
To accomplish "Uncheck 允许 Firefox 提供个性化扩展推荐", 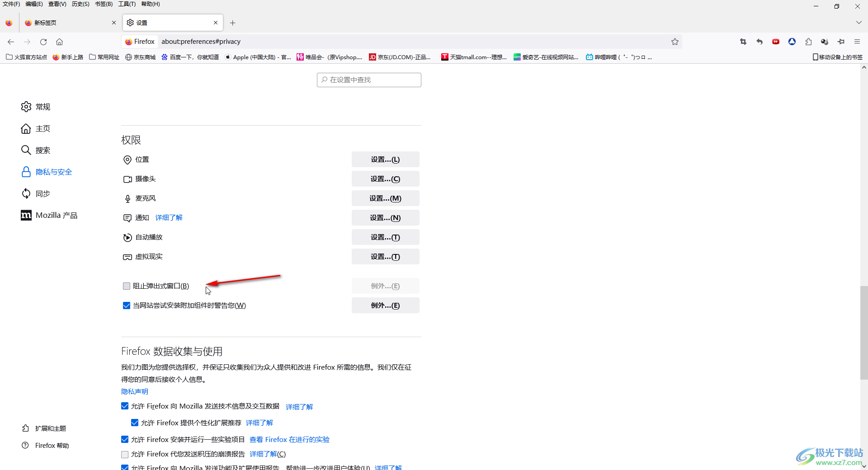I will (135, 423).
